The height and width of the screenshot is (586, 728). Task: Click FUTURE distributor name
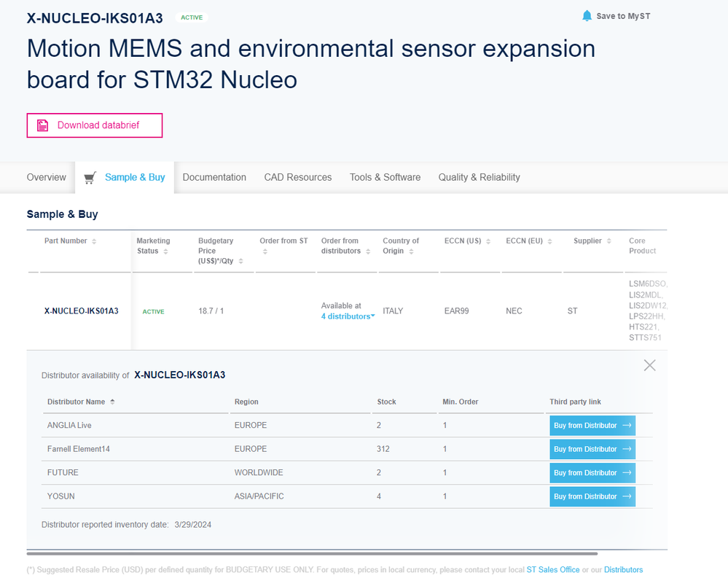[63, 473]
